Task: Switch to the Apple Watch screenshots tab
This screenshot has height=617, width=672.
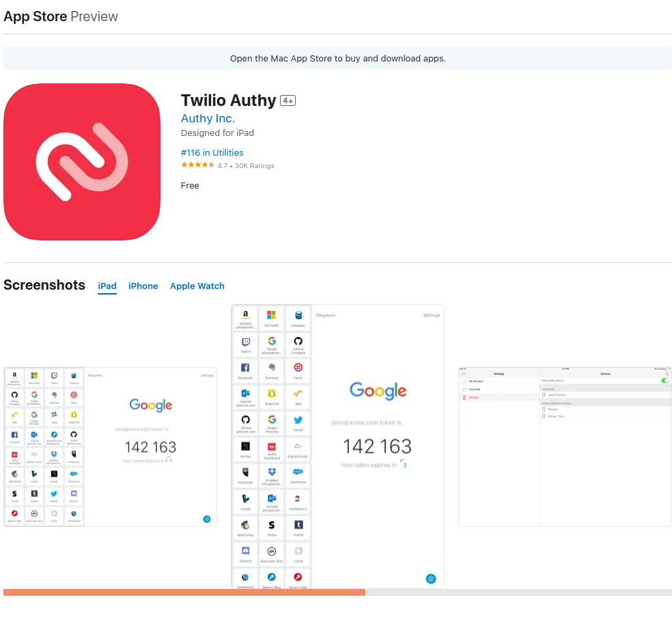Action: tap(197, 286)
